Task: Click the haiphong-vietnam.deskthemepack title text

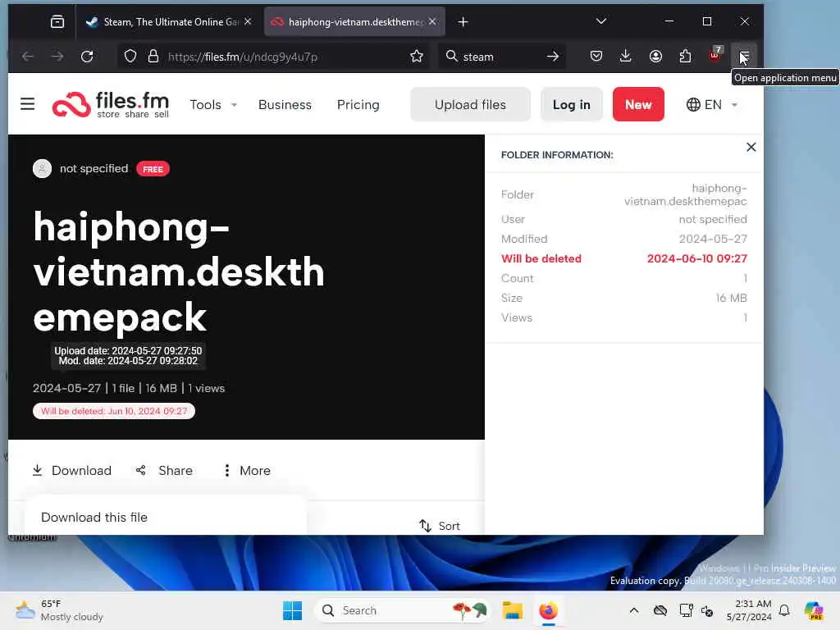Action: (x=178, y=272)
